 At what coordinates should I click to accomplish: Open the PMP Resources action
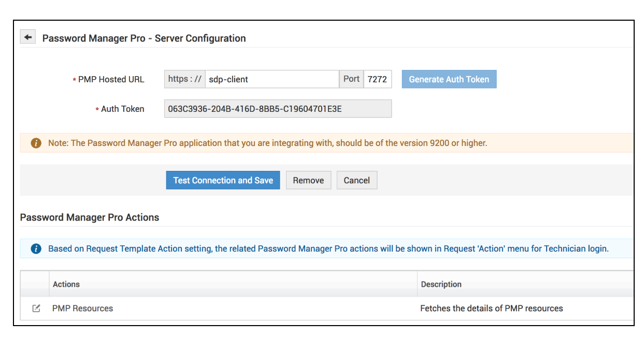83,309
